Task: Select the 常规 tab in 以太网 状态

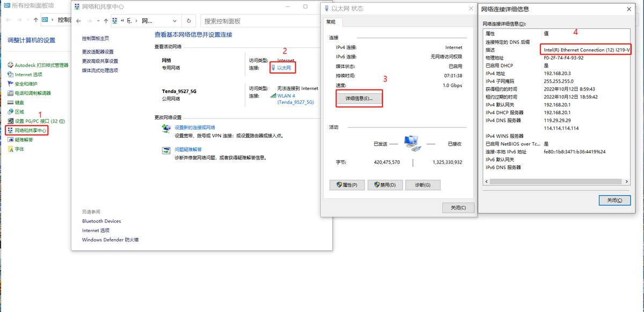Action: (x=331, y=22)
